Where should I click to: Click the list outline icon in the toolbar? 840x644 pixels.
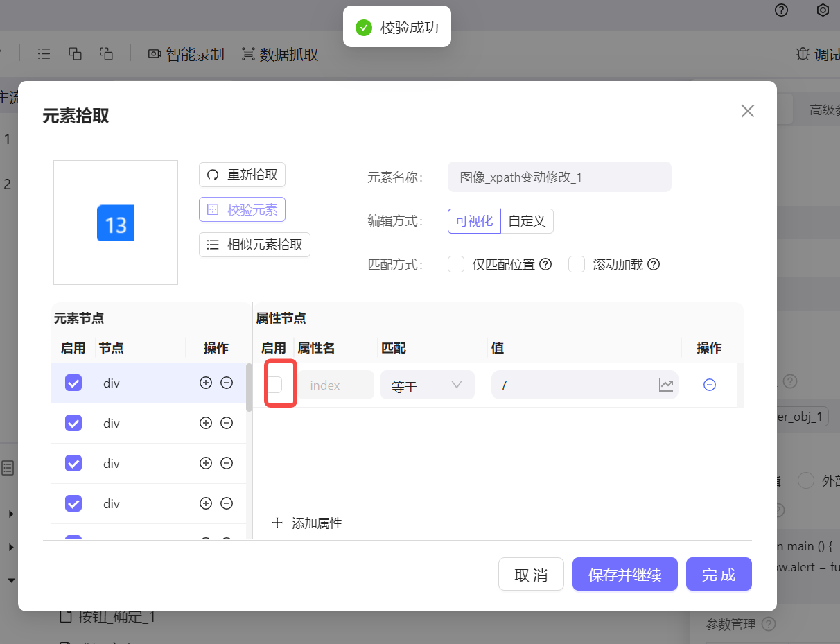pyautogui.click(x=44, y=53)
